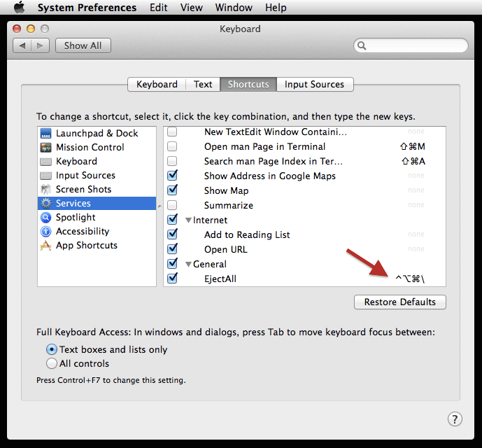The height and width of the screenshot is (448, 482).
Task: Select the Summarize service row
Action: [x=304, y=205]
